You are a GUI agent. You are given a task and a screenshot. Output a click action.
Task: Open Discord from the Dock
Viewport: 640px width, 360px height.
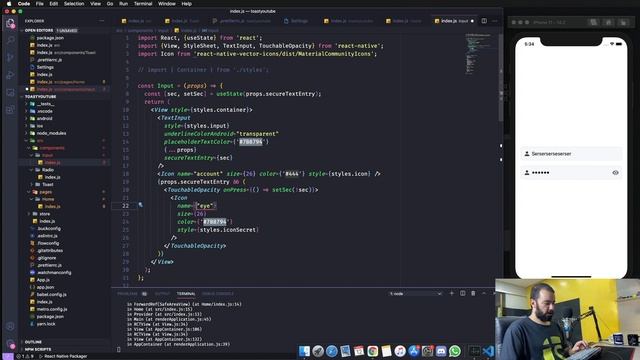click(441, 351)
